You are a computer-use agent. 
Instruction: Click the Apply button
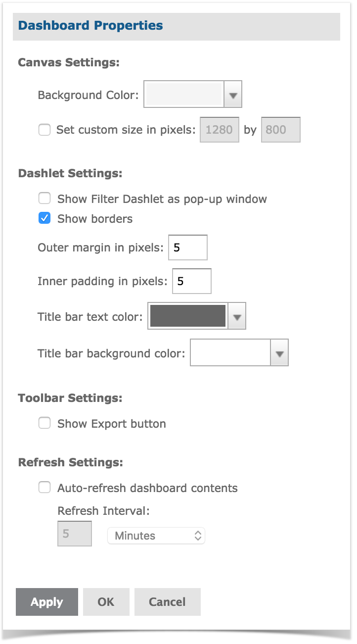coord(47,602)
